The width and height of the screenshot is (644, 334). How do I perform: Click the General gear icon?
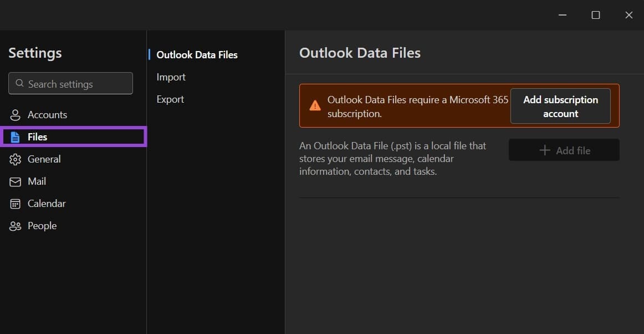(16, 159)
